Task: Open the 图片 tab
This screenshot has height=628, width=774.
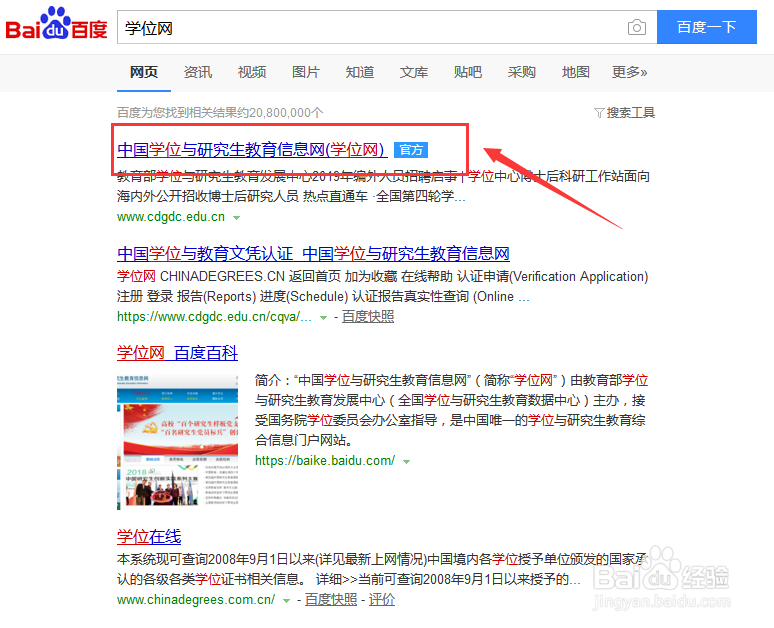Action: point(306,72)
